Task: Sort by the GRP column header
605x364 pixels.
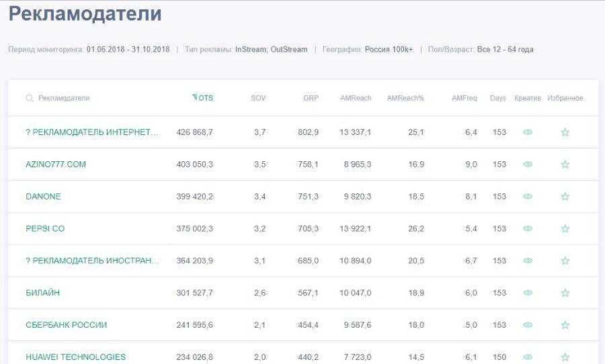Action: 311,98
